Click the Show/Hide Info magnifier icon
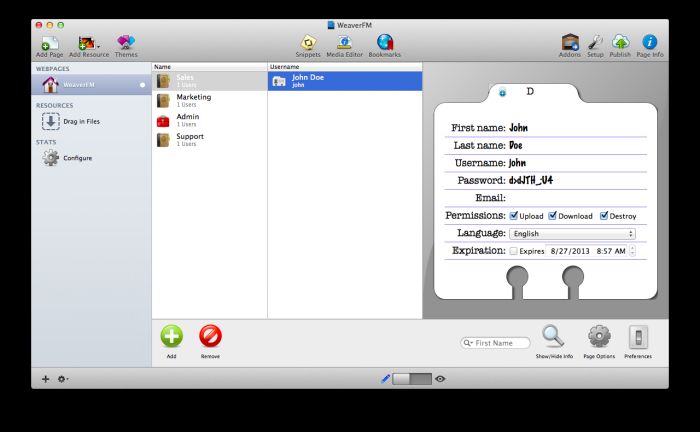The width and height of the screenshot is (700, 432). click(553, 337)
